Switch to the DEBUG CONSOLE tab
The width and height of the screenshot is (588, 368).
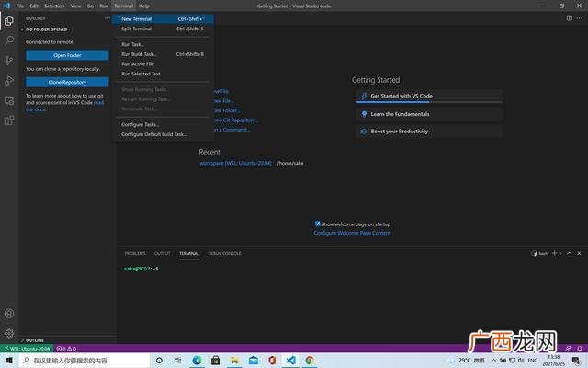point(224,254)
